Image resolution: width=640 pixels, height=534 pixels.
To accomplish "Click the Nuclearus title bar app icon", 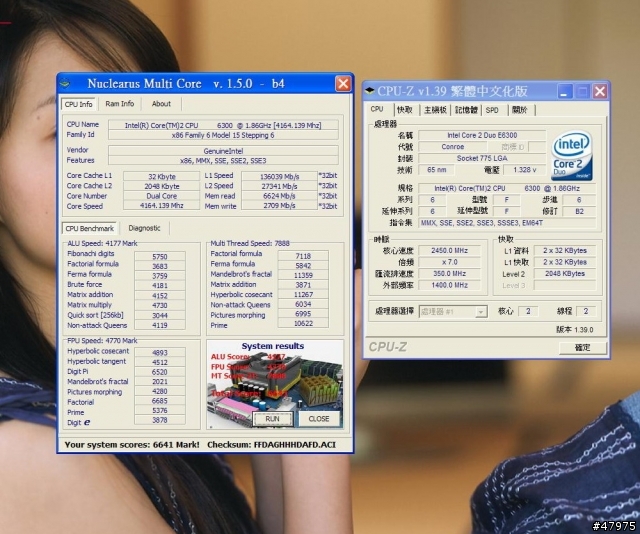I will click(x=65, y=84).
